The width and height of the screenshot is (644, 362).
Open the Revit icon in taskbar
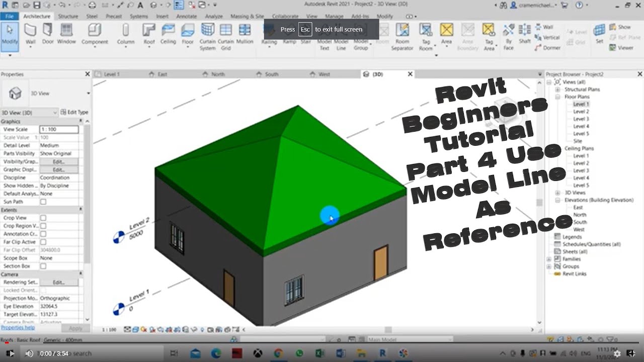[x=382, y=353]
